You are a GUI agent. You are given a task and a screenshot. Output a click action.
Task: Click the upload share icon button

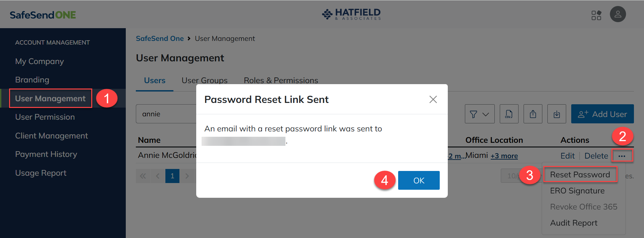point(533,114)
